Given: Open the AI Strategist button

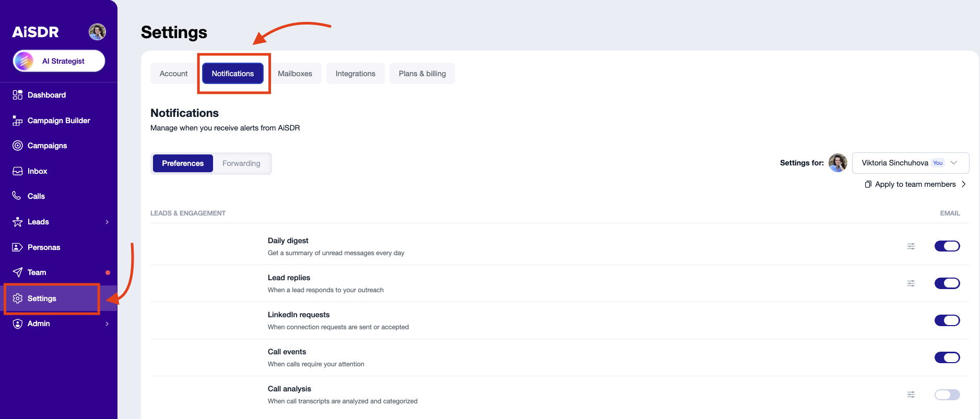Looking at the screenshot, I should coord(59,61).
